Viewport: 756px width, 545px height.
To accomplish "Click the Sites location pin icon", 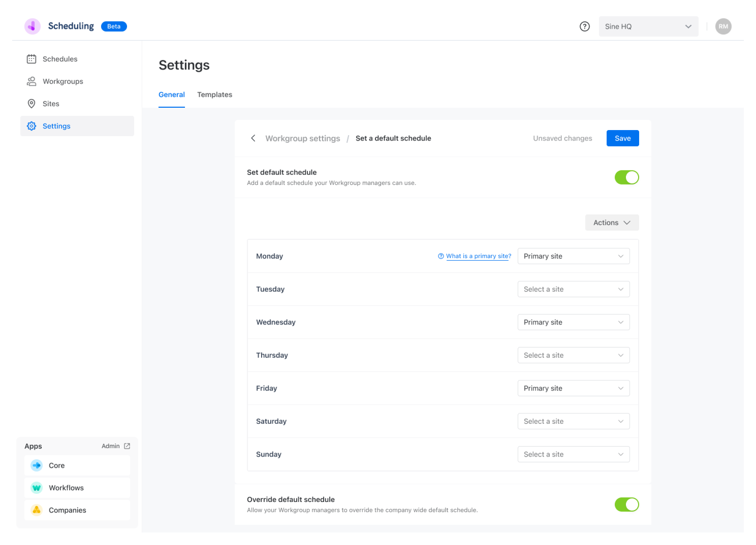I will (x=31, y=104).
